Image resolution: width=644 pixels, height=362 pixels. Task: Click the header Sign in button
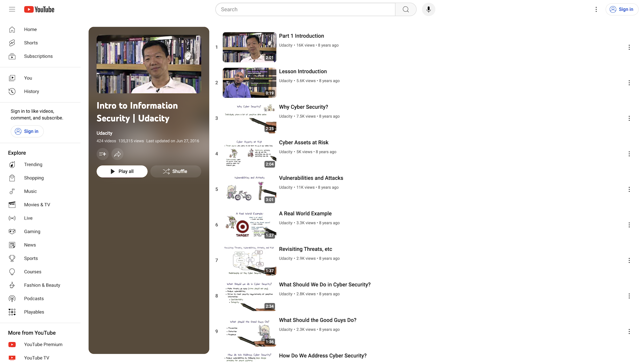[622, 9]
